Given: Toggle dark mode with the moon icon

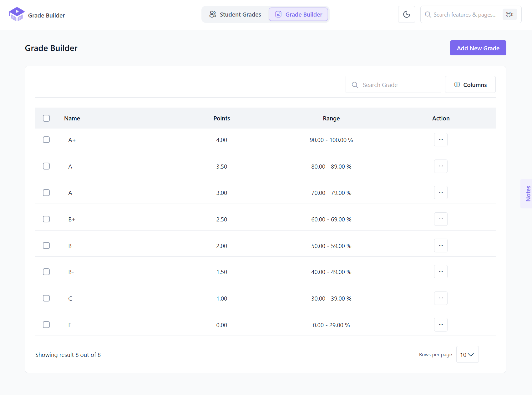Looking at the screenshot, I should click(407, 14).
